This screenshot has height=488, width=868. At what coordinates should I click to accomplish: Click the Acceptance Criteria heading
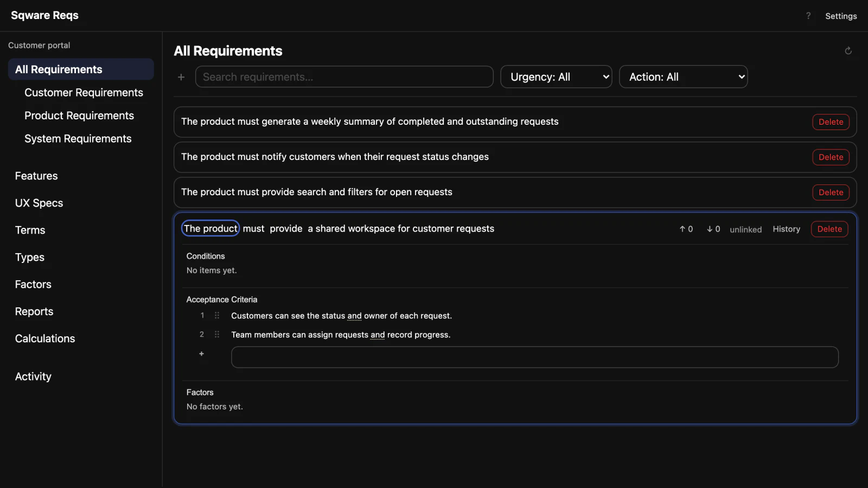pyautogui.click(x=222, y=299)
